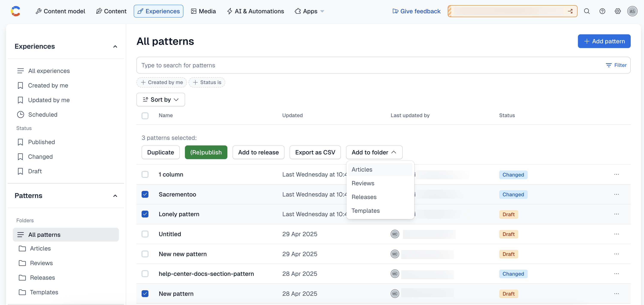Open the Scheduled clock item in sidebar
This screenshot has height=305, width=644.
point(42,115)
